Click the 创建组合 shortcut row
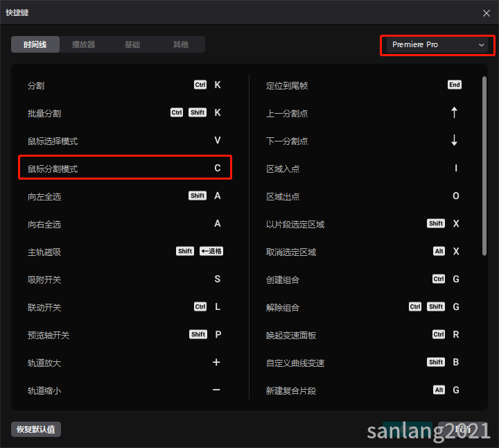This screenshot has height=448, width=499. [x=364, y=279]
